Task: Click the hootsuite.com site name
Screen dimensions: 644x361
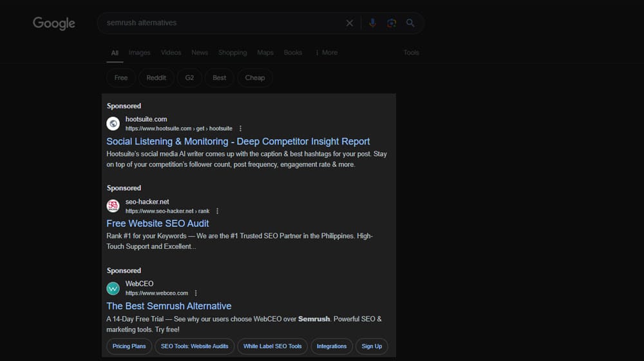Action: (x=146, y=119)
